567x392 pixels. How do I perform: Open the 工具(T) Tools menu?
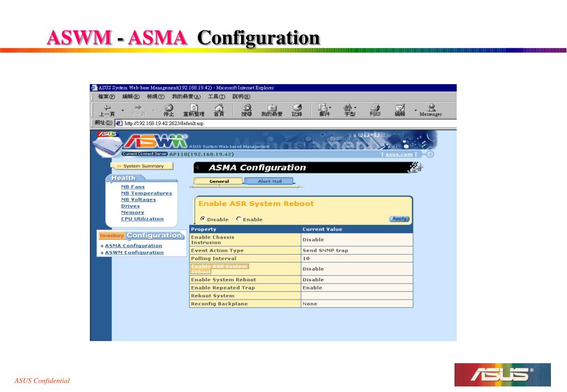[x=216, y=96]
